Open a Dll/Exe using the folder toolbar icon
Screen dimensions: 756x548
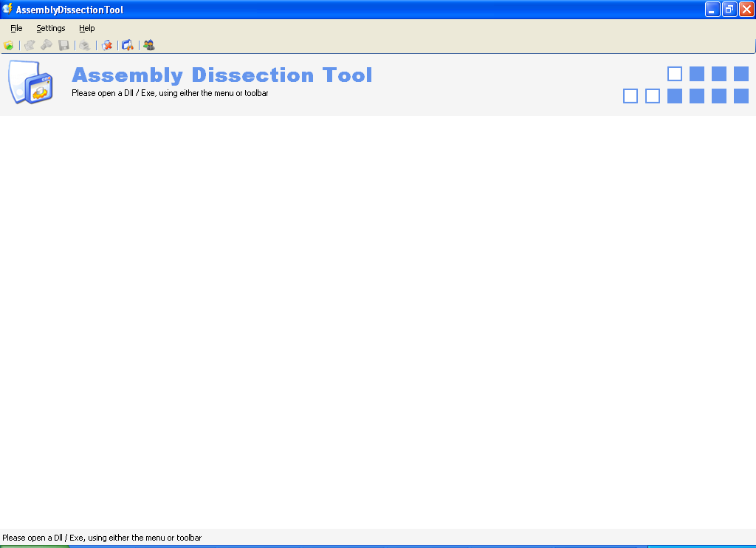point(8,45)
